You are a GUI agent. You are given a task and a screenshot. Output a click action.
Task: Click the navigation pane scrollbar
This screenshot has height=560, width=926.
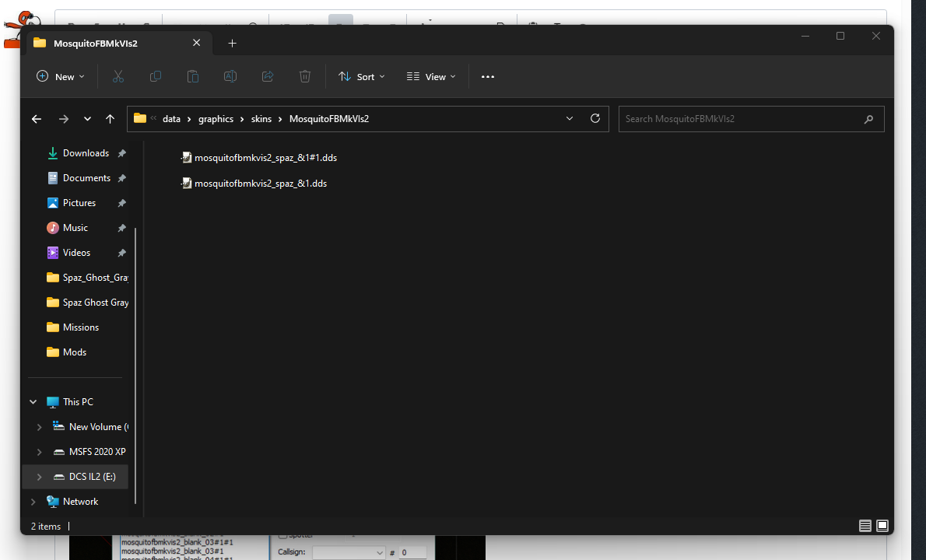[135, 366]
